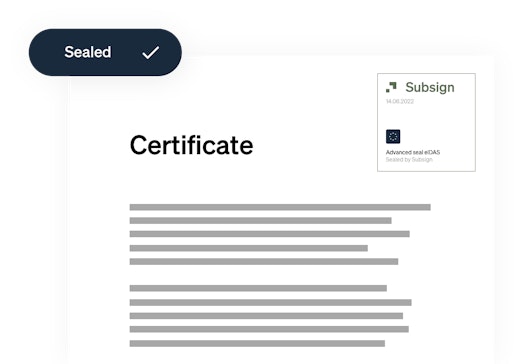515x364 pixels.
Task: Click the Subsign brand name text
Action: [x=430, y=87]
